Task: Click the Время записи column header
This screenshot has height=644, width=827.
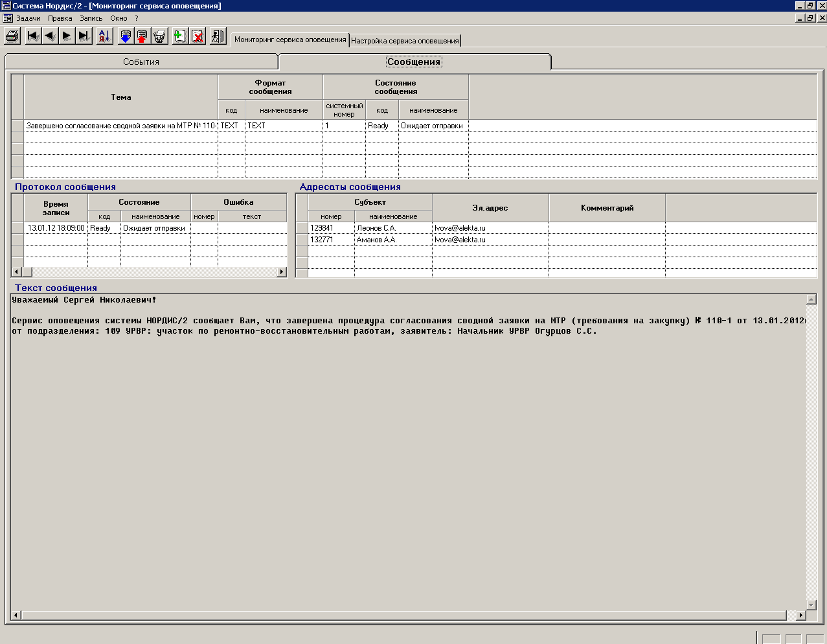Action: pyautogui.click(x=56, y=208)
